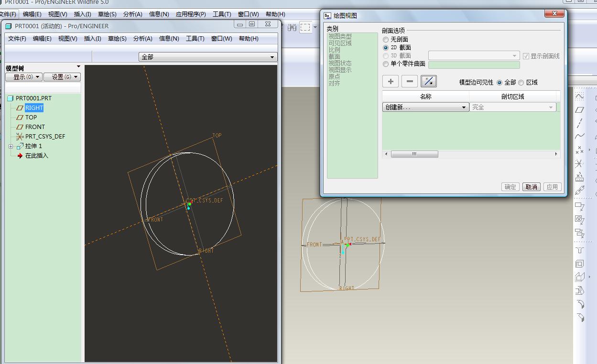Expand the 拉伸 1 feature node
The image size is (597, 364).
[11, 146]
